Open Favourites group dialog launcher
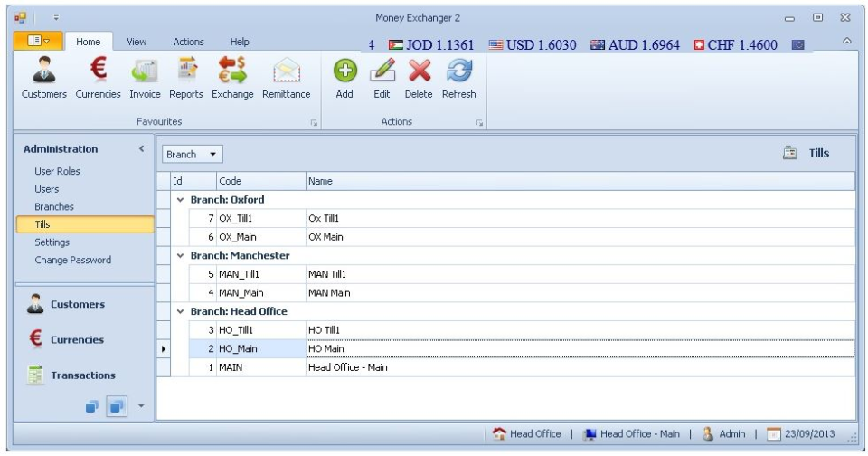 click(314, 123)
